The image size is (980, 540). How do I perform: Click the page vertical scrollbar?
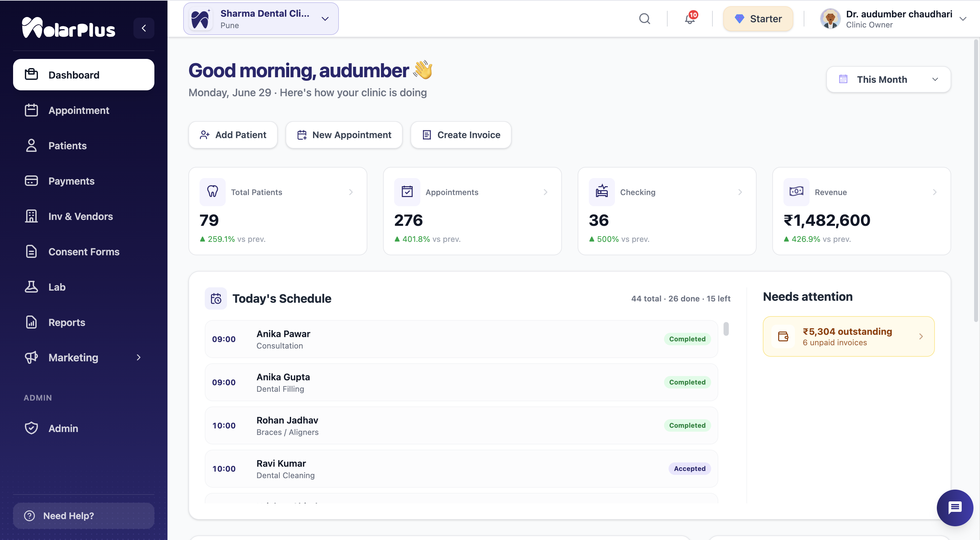(976, 181)
